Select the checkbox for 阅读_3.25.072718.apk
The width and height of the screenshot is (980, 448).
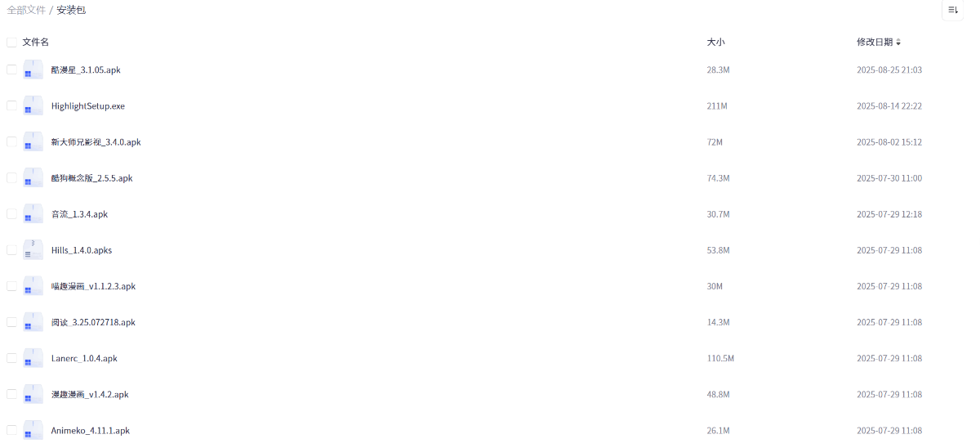pos(11,322)
